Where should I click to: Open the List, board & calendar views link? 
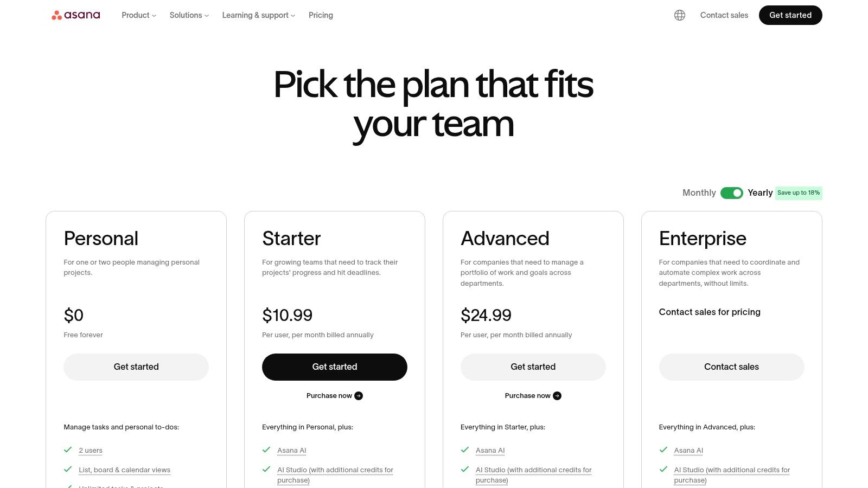pyautogui.click(x=124, y=470)
